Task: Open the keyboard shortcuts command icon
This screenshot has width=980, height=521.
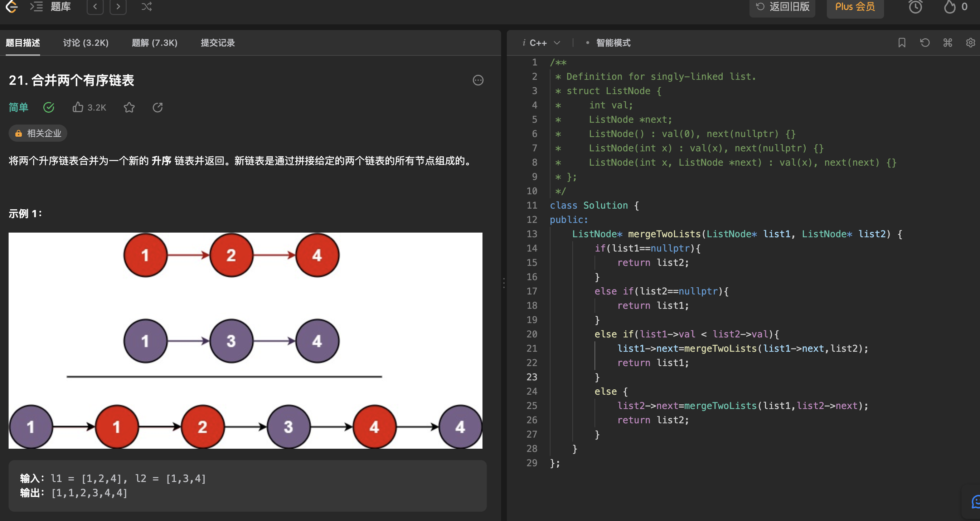Action: point(948,43)
